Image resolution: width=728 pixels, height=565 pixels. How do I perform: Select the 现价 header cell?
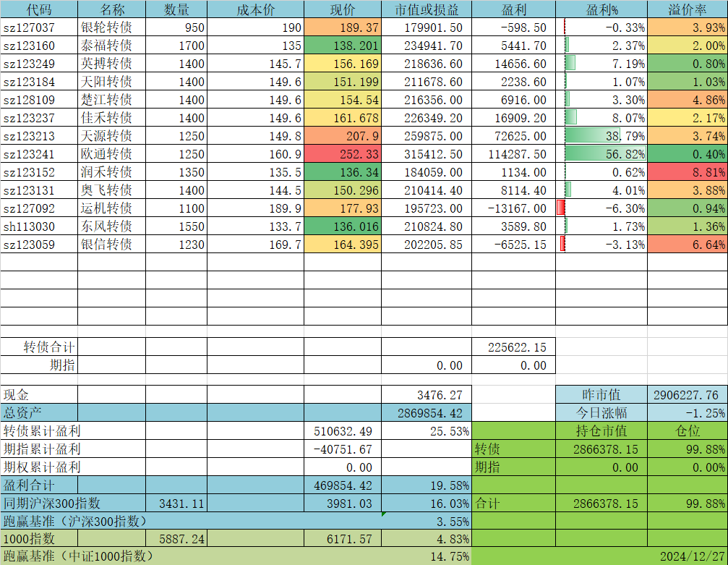[x=343, y=9]
